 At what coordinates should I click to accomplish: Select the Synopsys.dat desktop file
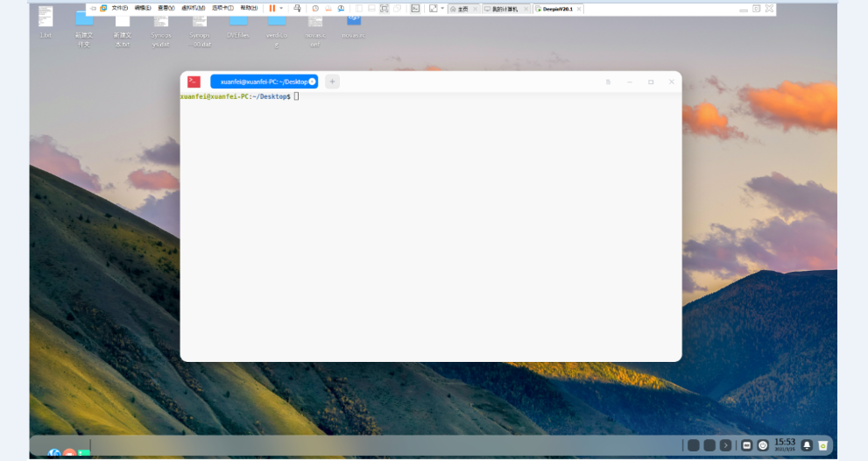(x=161, y=31)
